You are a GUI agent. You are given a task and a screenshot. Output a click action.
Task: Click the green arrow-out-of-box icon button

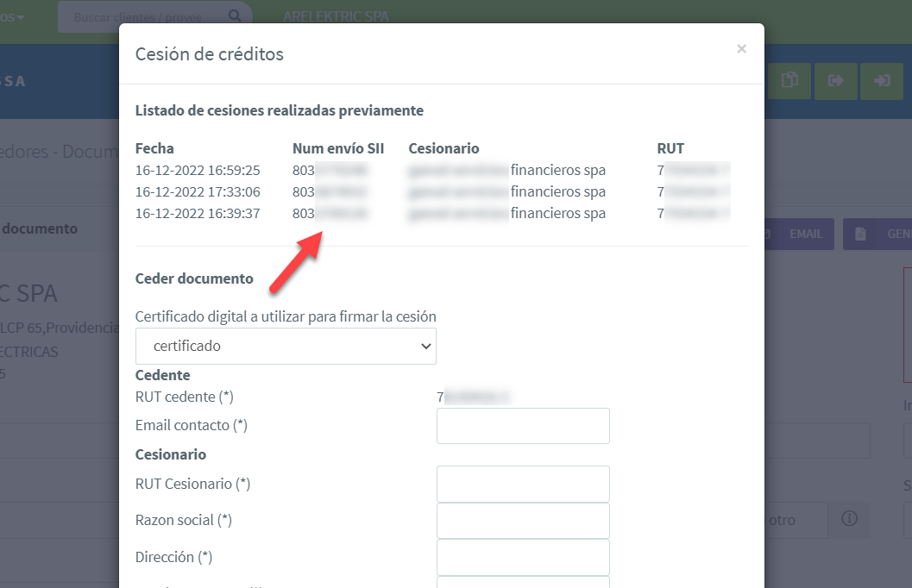[x=835, y=81]
